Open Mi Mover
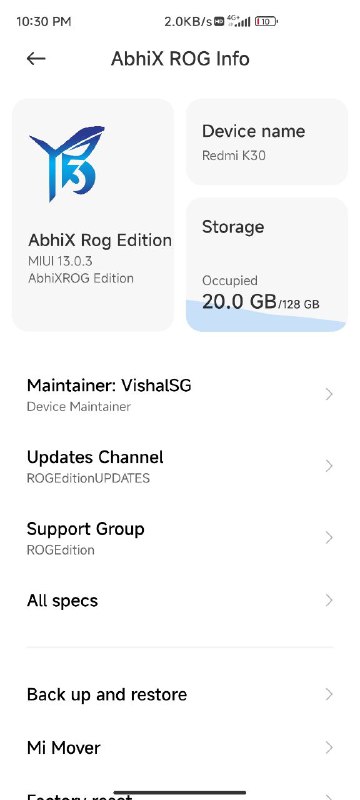This screenshot has height=800, width=360. (180, 748)
